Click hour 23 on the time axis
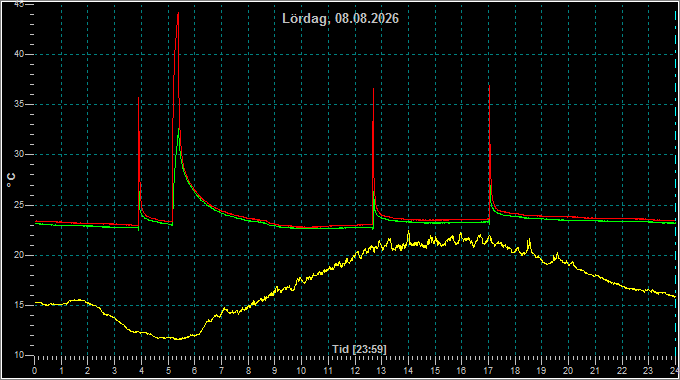 (648, 371)
